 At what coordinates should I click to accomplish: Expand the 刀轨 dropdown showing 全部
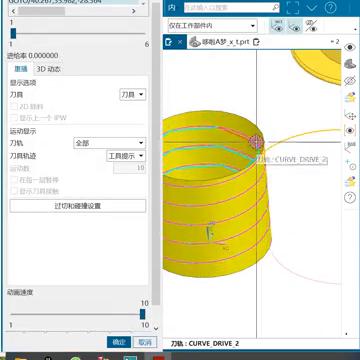pos(109,143)
